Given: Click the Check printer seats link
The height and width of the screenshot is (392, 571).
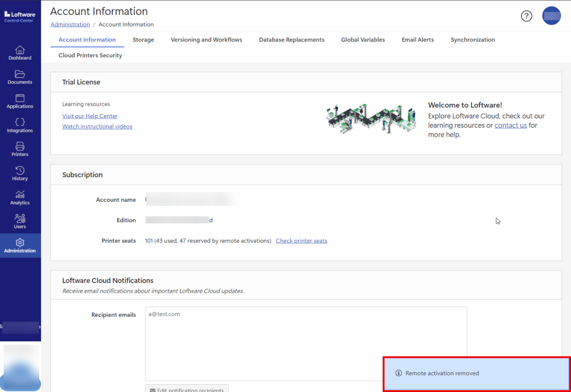Looking at the screenshot, I should pyautogui.click(x=301, y=241).
